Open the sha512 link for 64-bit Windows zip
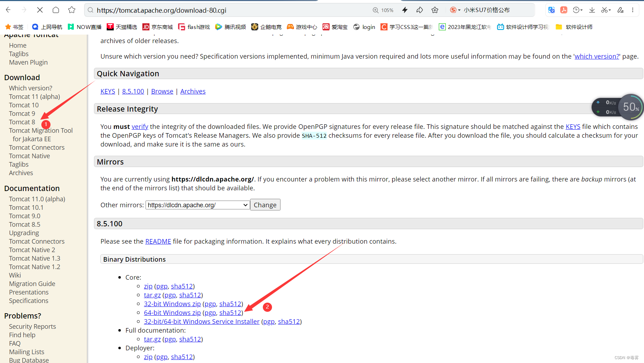The height and width of the screenshot is (363, 644). pos(230,313)
